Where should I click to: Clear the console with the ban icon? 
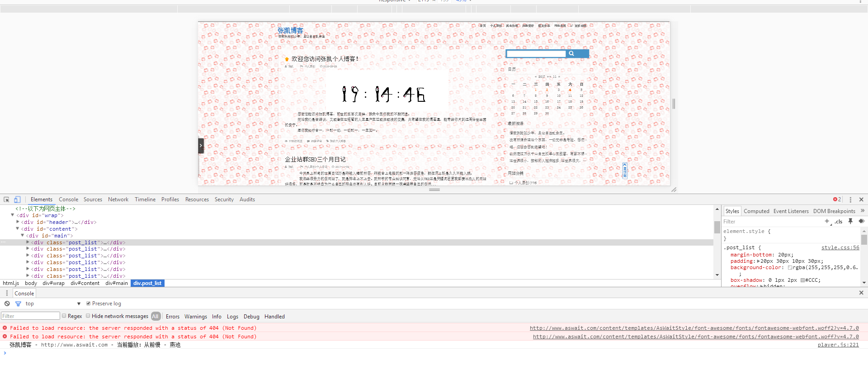(x=7, y=304)
